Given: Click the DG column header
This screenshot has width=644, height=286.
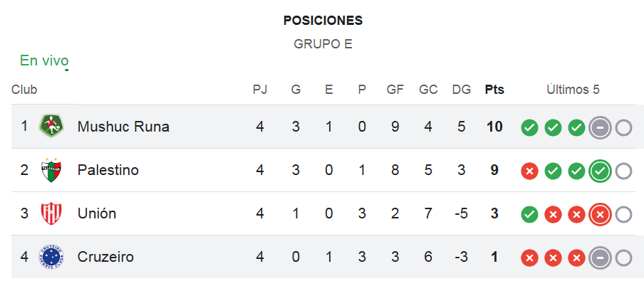Looking at the screenshot, I should point(461,90).
